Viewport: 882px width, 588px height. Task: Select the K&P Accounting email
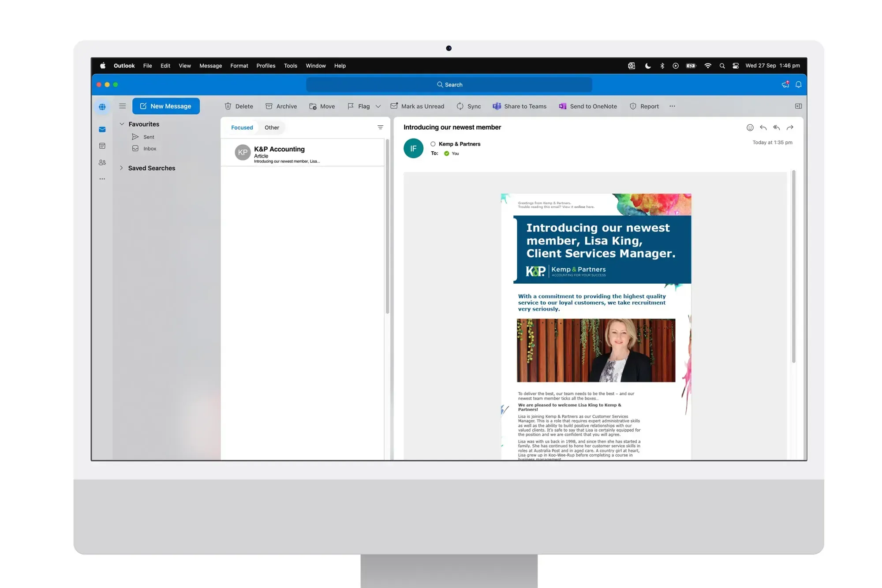[303, 153]
